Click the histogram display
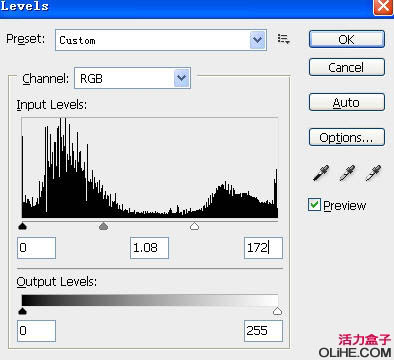Screen dimensions: 394x360 [150, 168]
